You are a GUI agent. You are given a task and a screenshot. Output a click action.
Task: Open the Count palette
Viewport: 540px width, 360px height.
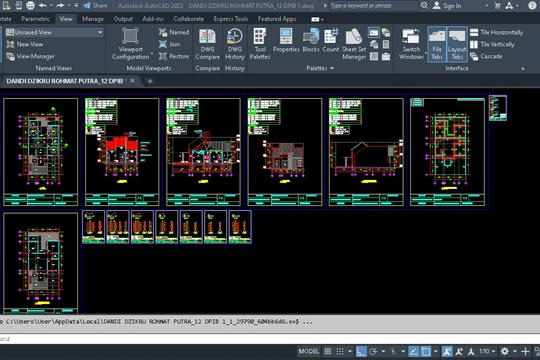tap(331, 41)
